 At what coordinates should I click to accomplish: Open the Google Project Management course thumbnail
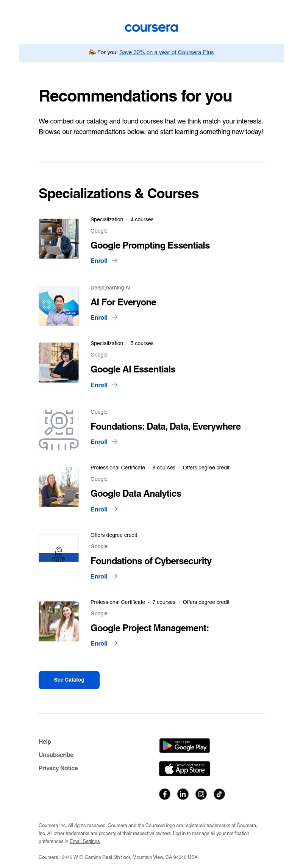tap(59, 621)
